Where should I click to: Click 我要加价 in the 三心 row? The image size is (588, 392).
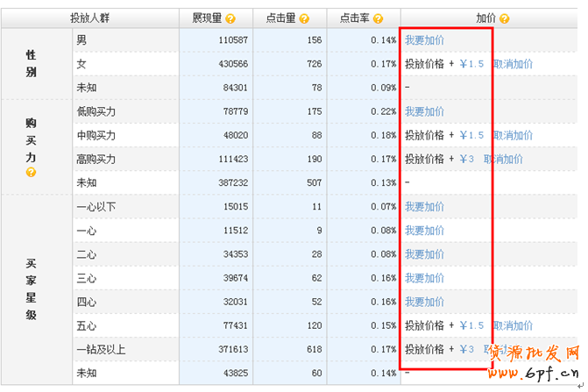(x=424, y=278)
